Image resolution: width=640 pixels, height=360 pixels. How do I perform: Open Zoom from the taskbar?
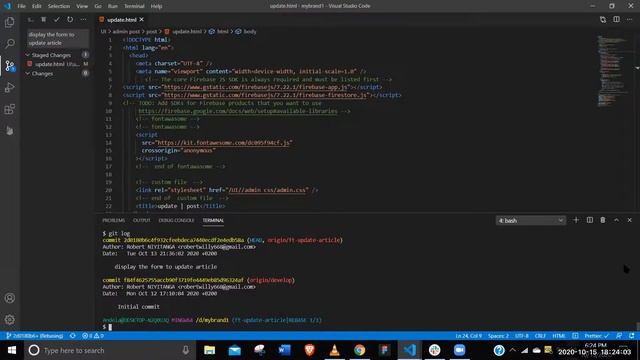tap(460, 350)
